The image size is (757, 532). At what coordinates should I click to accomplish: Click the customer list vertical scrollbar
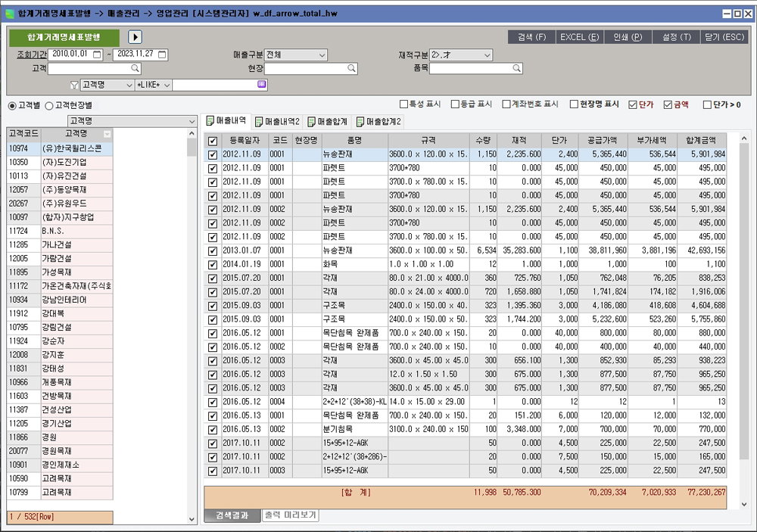(192, 325)
